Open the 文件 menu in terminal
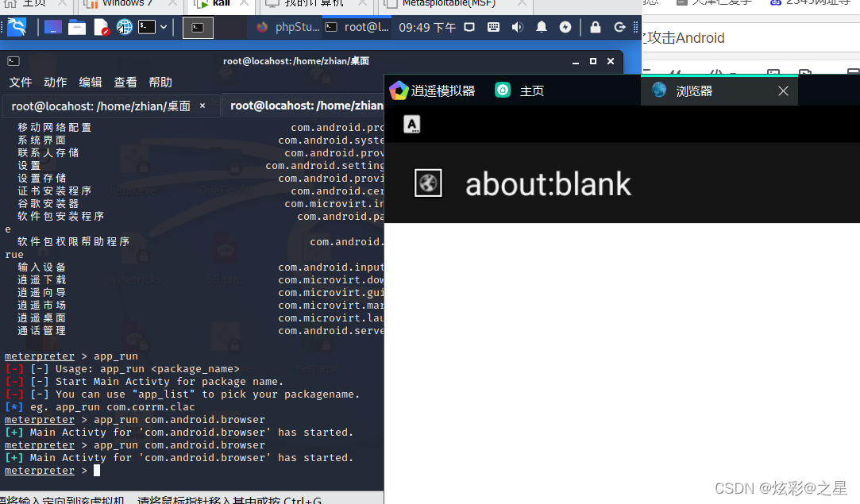 [21, 83]
